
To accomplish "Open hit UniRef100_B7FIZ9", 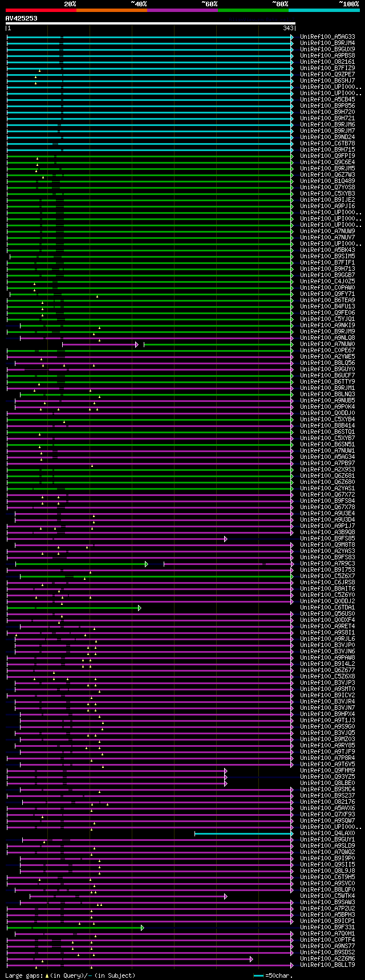I will point(327,68).
